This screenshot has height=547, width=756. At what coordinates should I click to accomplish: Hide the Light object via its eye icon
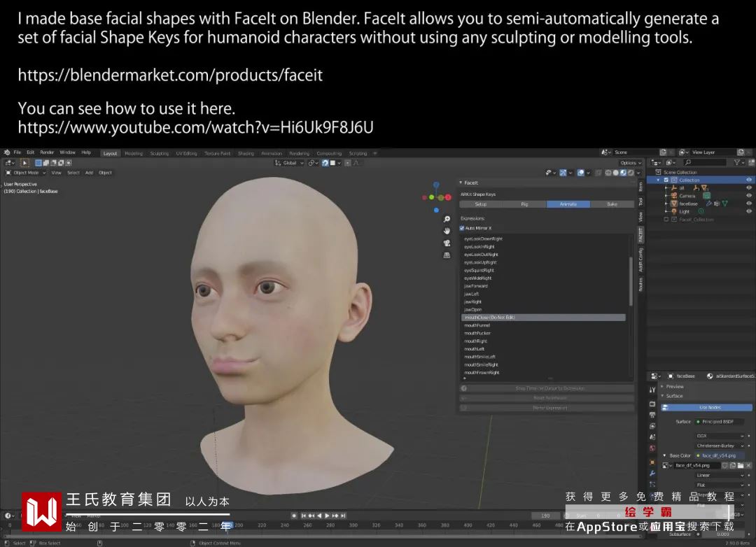pos(749,211)
